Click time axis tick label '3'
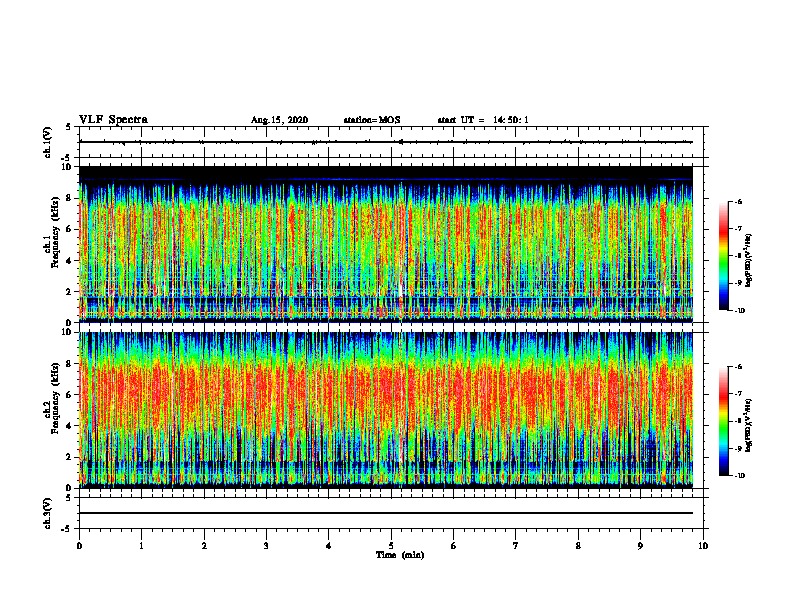This screenshot has width=792, height=612. (266, 546)
